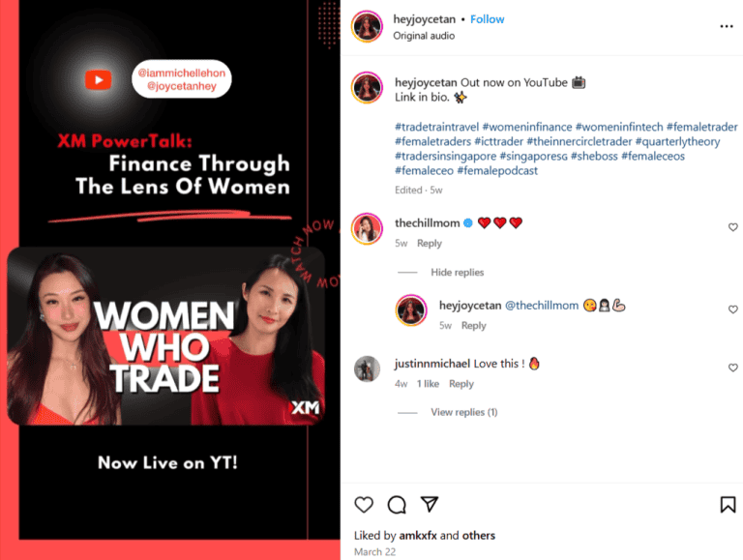This screenshot has width=743, height=560.
Task: Reply to thechillmom's comment
Action: pos(430,243)
